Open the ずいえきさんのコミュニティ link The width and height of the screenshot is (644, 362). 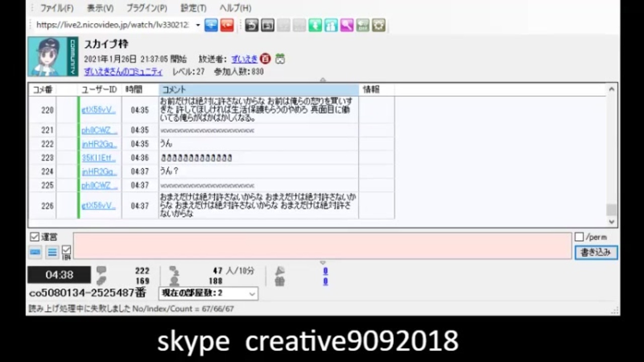click(123, 72)
